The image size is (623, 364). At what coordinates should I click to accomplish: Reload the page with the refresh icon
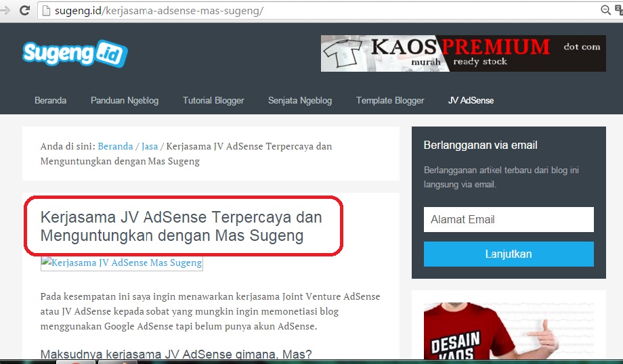(x=24, y=10)
